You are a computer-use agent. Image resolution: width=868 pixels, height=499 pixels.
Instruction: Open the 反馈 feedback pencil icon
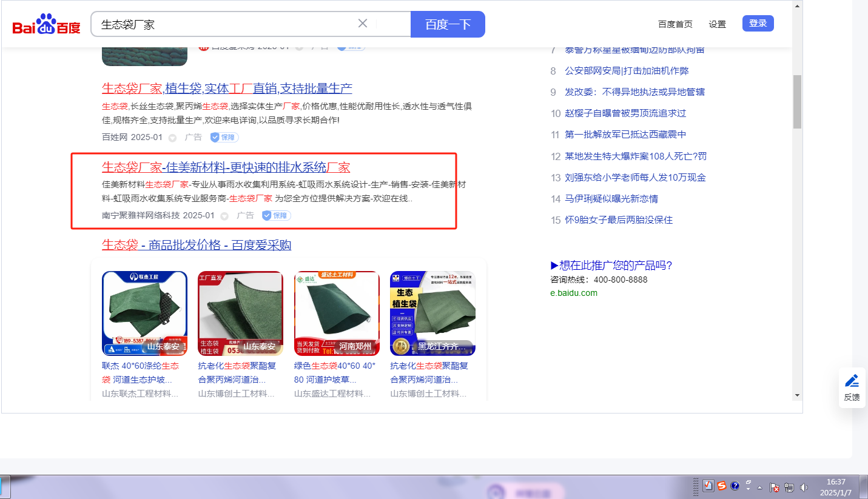click(852, 381)
